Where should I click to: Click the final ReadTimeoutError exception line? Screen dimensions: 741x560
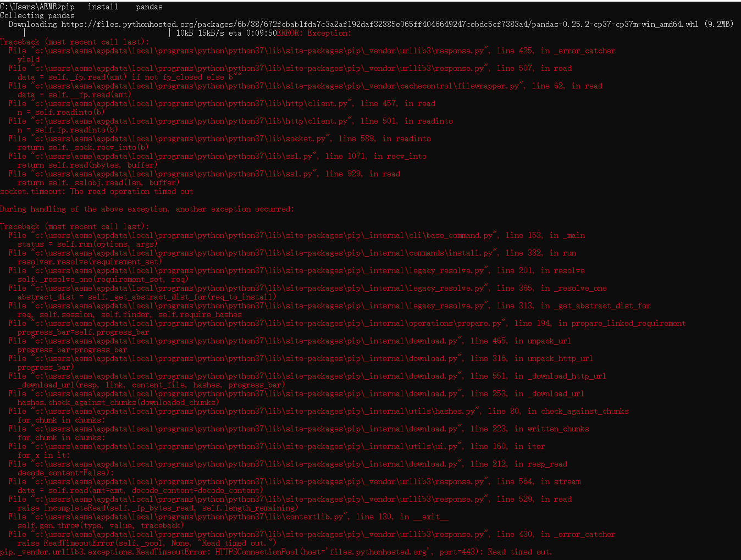tap(275, 552)
